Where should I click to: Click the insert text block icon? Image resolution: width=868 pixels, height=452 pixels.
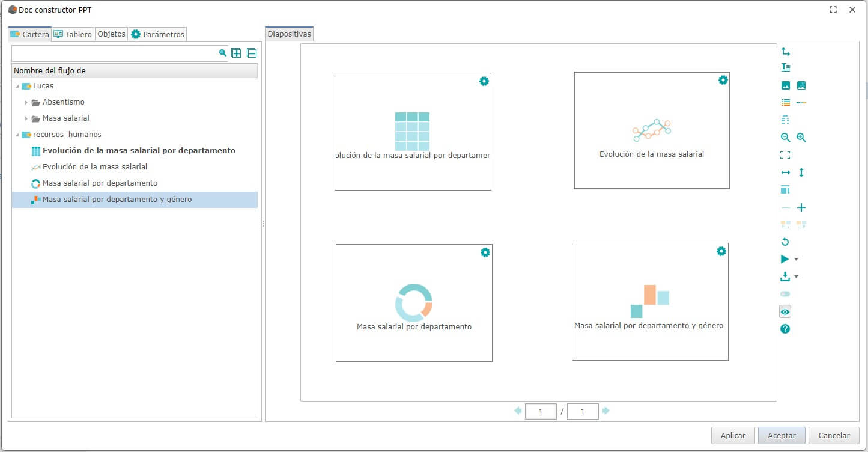coord(785,67)
